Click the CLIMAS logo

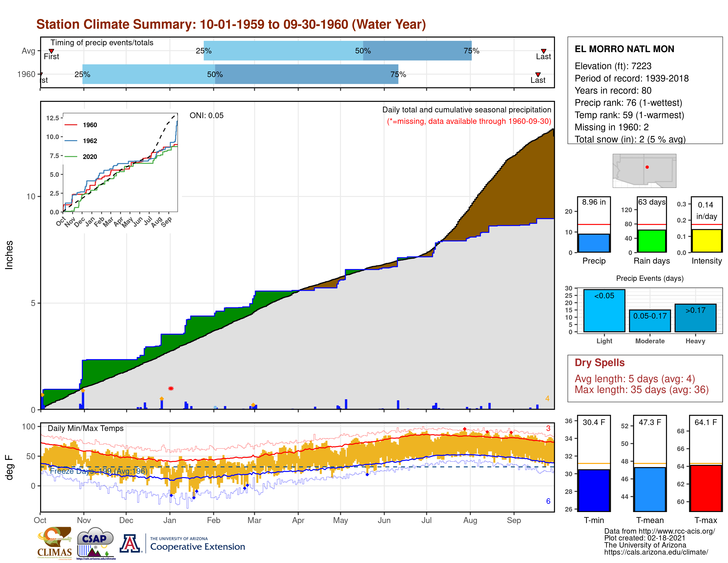[55, 543]
